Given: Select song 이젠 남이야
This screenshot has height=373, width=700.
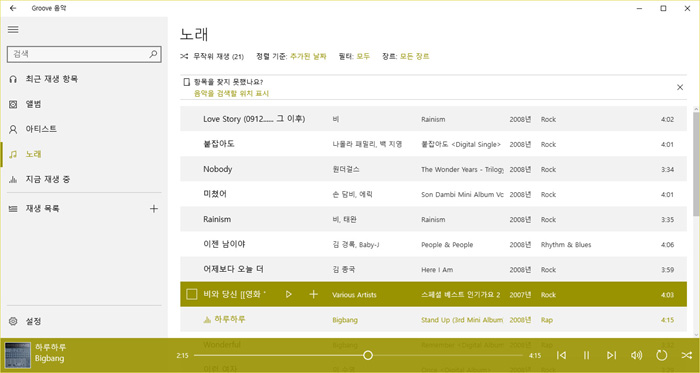Looking at the screenshot, I should pyautogui.click(x=224, y=245).
